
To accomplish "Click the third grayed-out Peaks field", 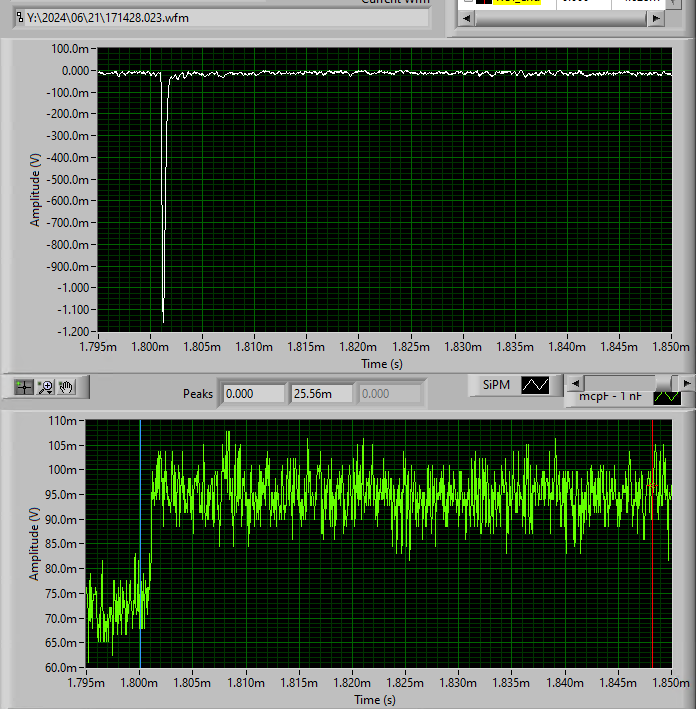I will coord(387,394).
